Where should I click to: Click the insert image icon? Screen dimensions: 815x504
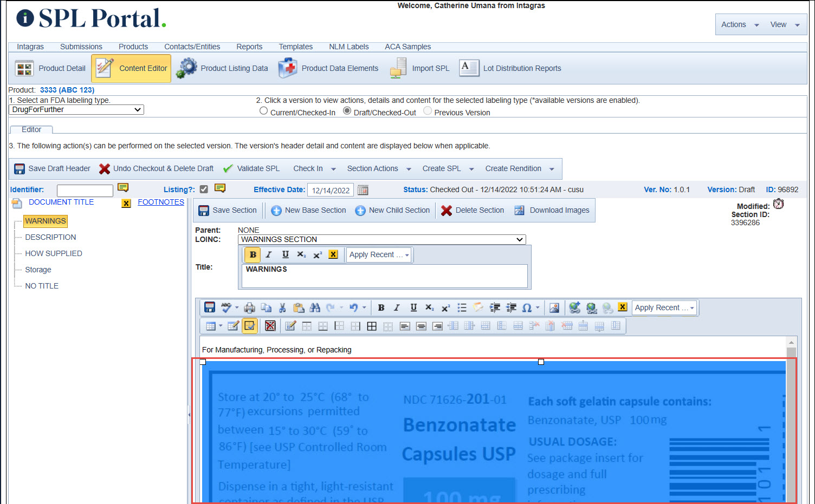(554, 307)
